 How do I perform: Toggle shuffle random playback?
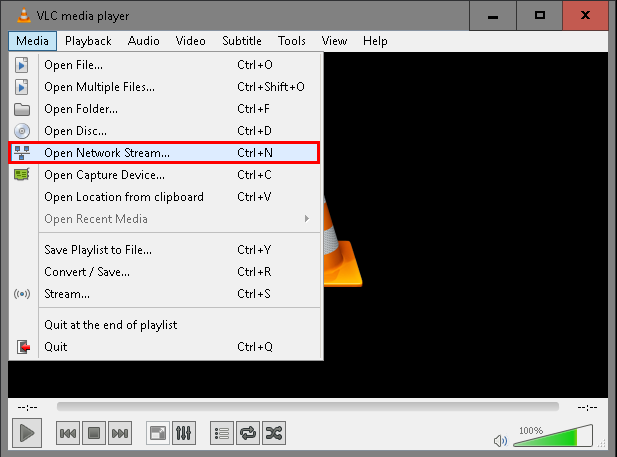(274, 433)
